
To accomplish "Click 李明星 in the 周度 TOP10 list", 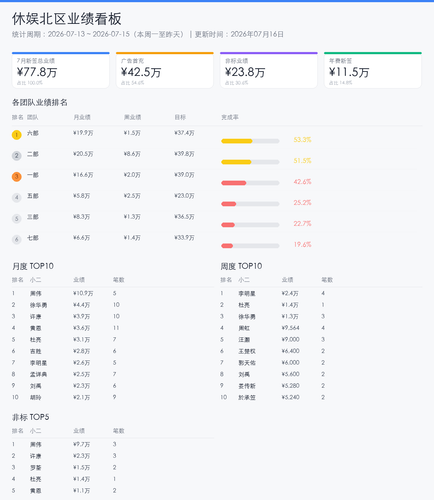I will tap(247, 293).
